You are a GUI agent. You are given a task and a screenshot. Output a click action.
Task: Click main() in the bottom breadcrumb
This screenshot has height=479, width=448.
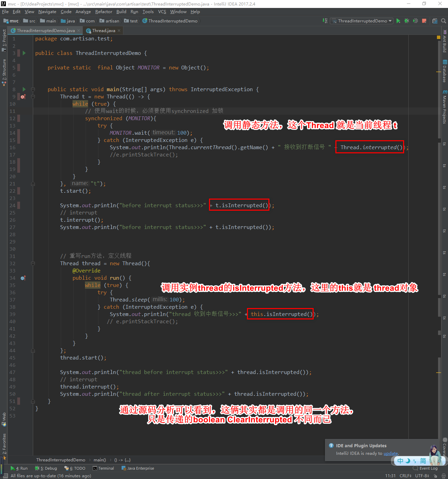pos(100,460)
